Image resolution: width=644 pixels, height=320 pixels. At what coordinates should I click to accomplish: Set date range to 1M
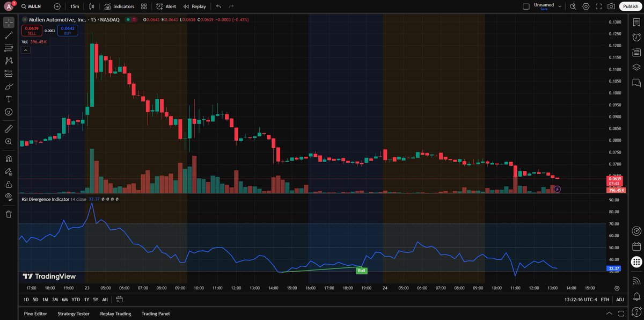coord(45,299)
